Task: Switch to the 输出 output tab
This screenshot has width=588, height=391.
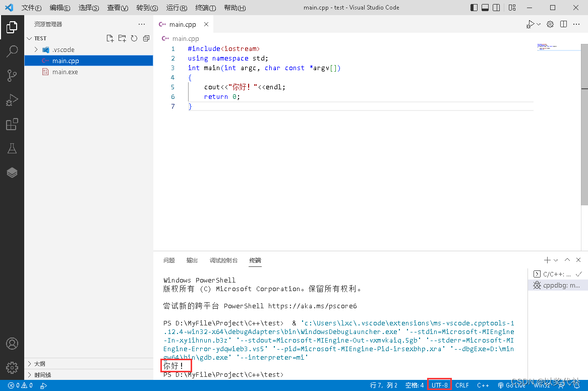Action: tap(192, 260)
